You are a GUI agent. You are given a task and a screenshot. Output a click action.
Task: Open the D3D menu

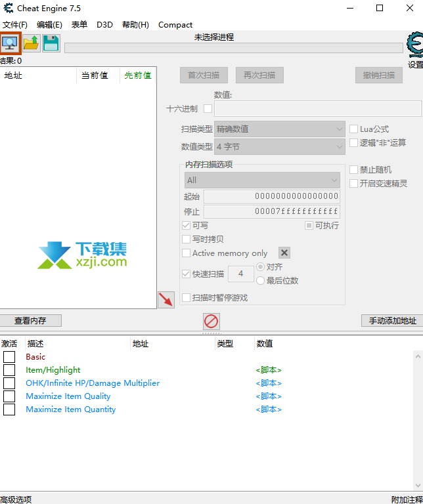pos(104,25)
